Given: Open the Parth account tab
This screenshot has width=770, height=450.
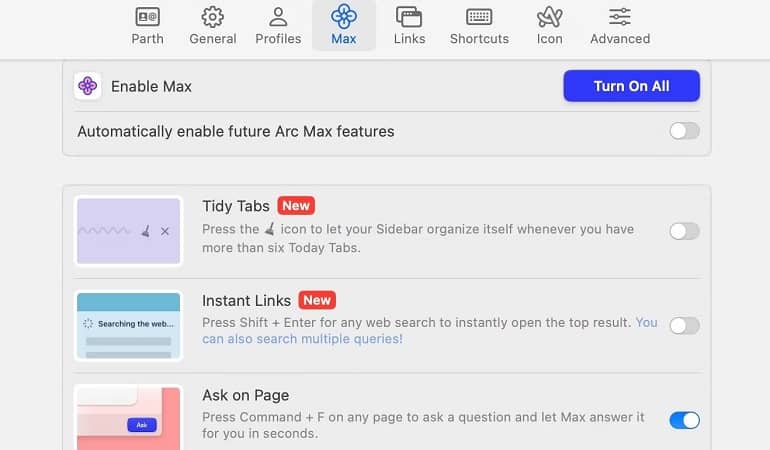Looking at the screenshot, I should click(x=147, y=27).
